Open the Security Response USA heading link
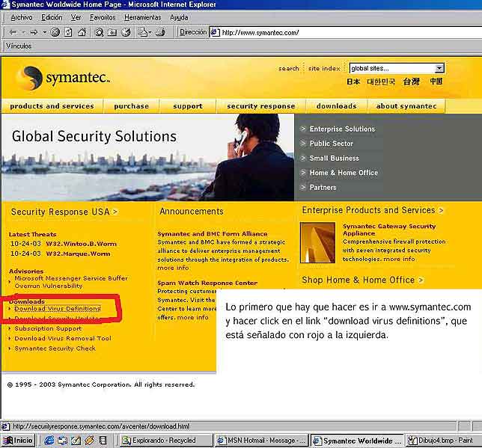This screenshot has width=482, height=448. point(64,212)
